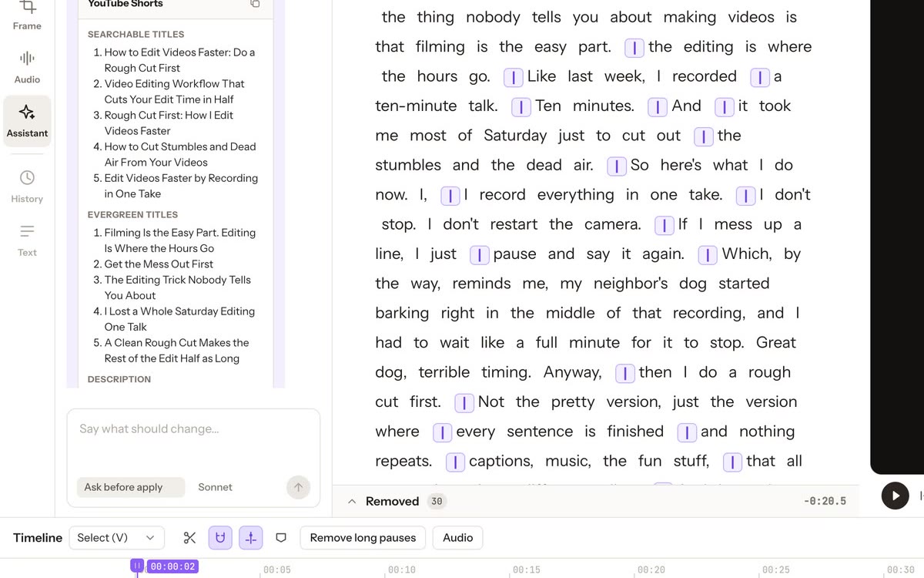This screenshot has width=924, height=578.
Task: Select the Assistant sidebar tab
Action: 27,121
